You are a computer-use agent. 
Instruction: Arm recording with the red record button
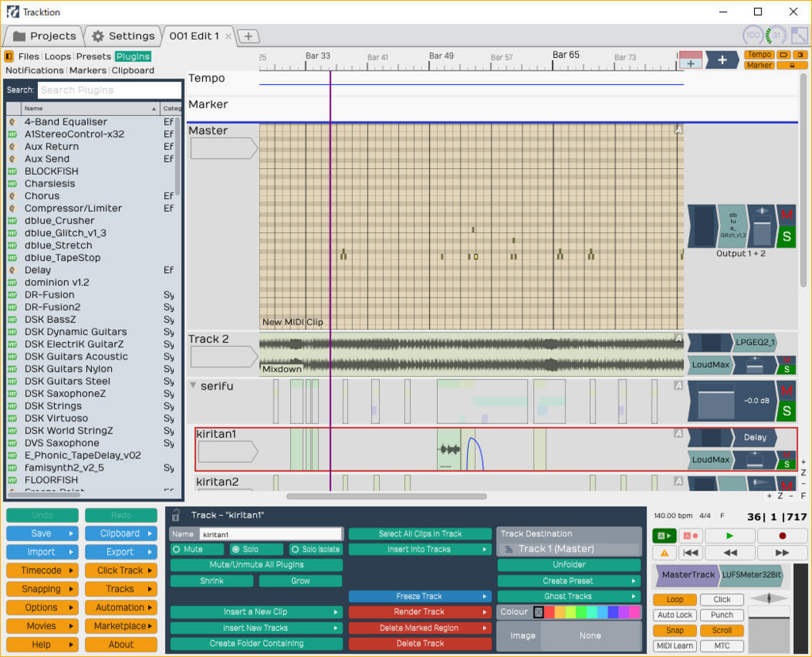pyautogui.click(x=782, y=536)
